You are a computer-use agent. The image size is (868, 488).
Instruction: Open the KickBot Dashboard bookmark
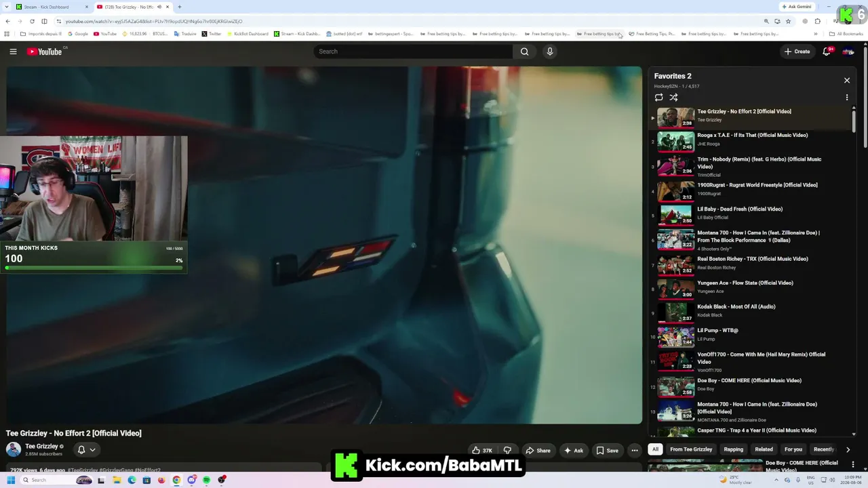pos(248,34)
